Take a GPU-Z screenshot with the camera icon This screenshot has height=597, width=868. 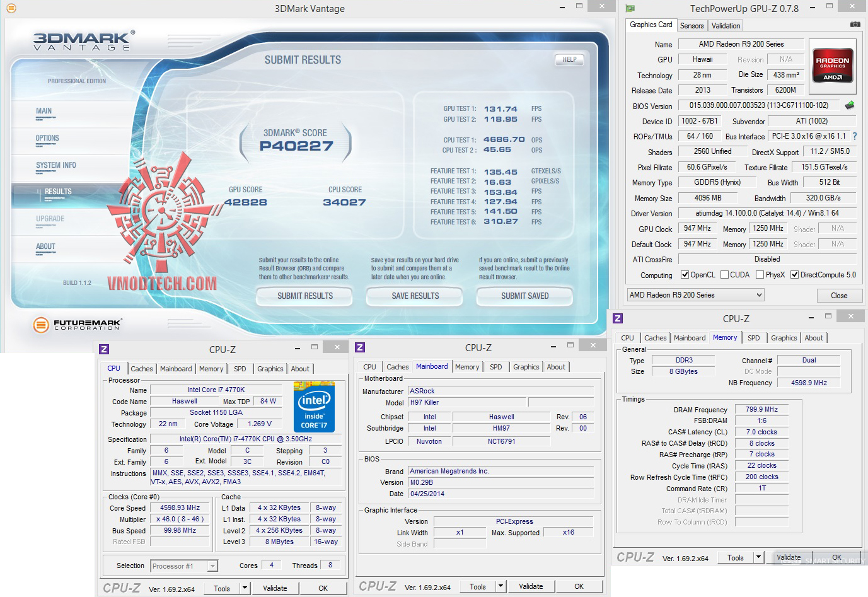(x=855, y=25)
